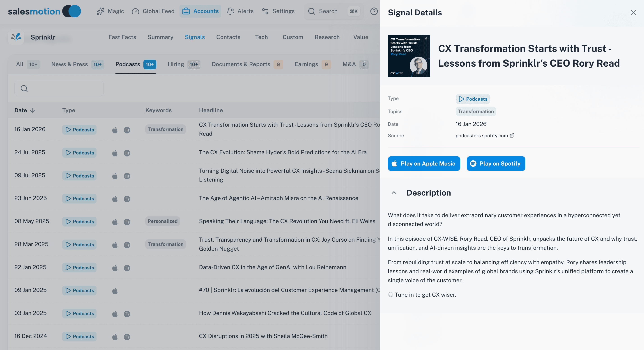644x350 pixels.
Task: Open Spotify link for 22 Jan 2025 podcast
Action: click(x=127, y=268)
